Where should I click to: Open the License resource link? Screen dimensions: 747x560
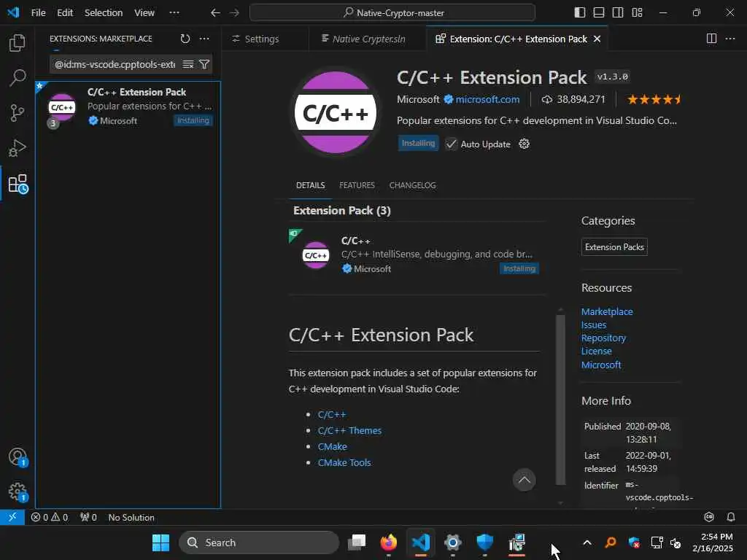597,351
